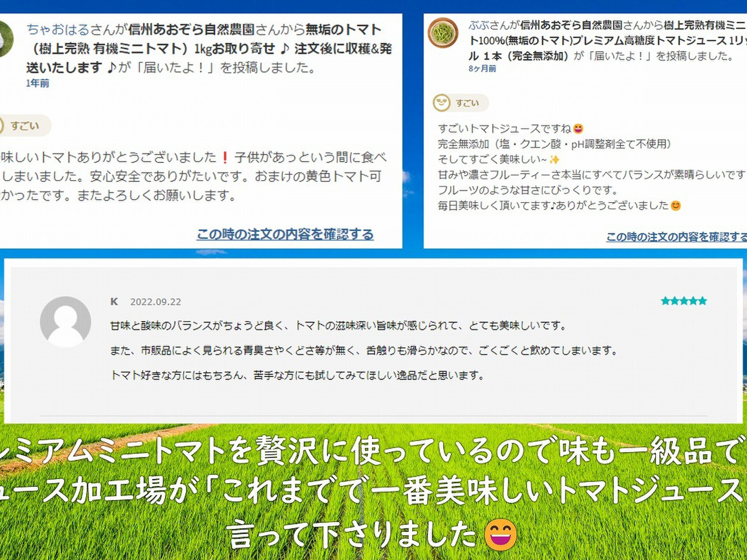This screenshot has height=560, width=747.
Task: Click the edamame profile photo of ぶぶ
Action: [442, 33]
